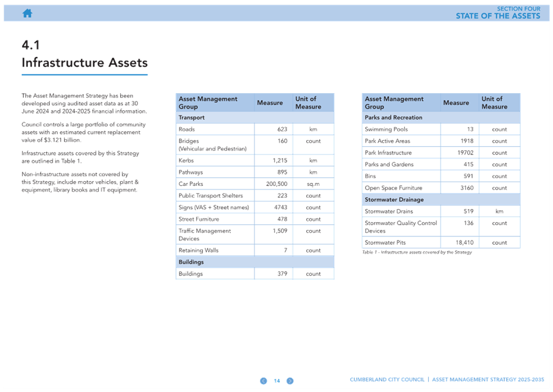Image resolution: width=553 pixels, height=392 pixels.
Task: Click the Street Furniture value 478
Action: [x=282, y=219]
